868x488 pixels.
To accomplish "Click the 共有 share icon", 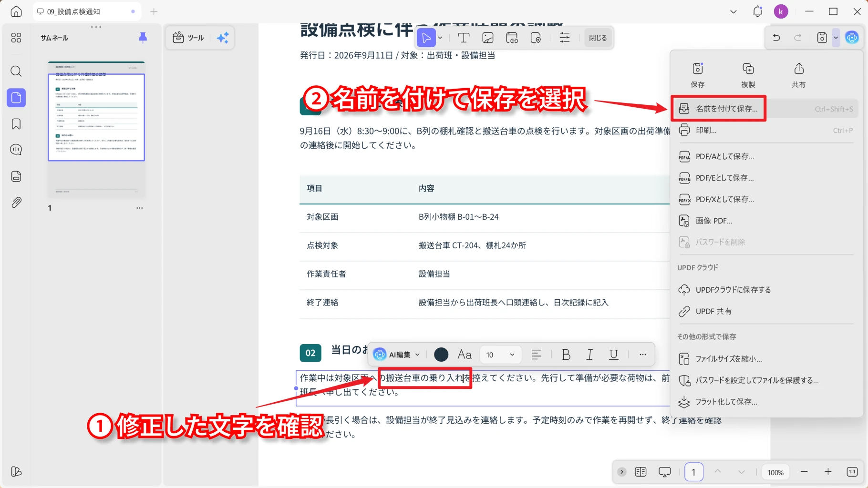I will pos(799,75).
